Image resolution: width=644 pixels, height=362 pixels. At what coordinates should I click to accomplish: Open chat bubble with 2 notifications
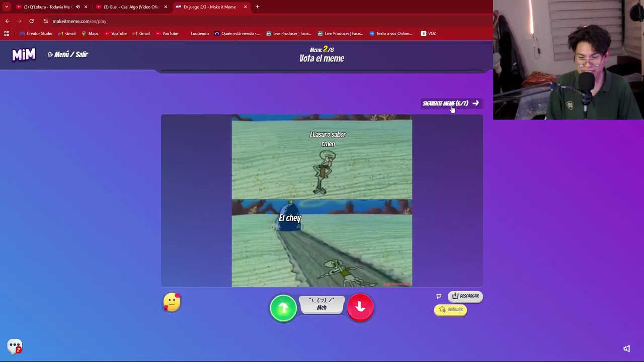tap(15, 346)
